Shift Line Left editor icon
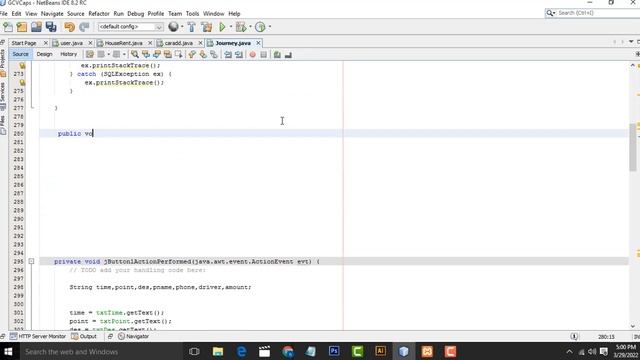 [x=228, y=55]
